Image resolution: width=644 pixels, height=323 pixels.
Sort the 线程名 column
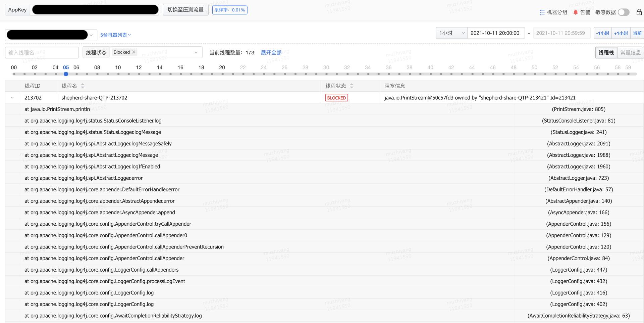(x=83, y=86)
